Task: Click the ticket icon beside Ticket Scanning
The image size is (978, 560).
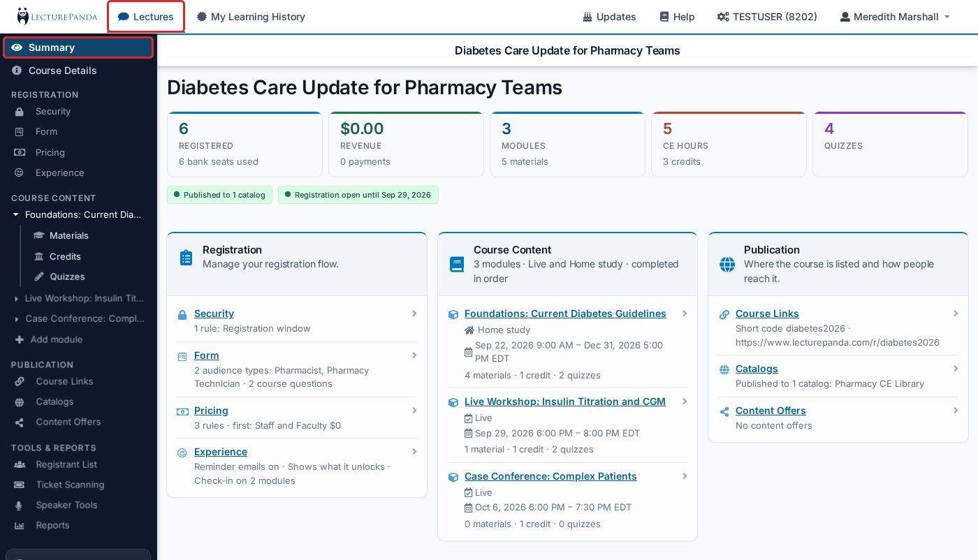Action: tap(20, 485)
